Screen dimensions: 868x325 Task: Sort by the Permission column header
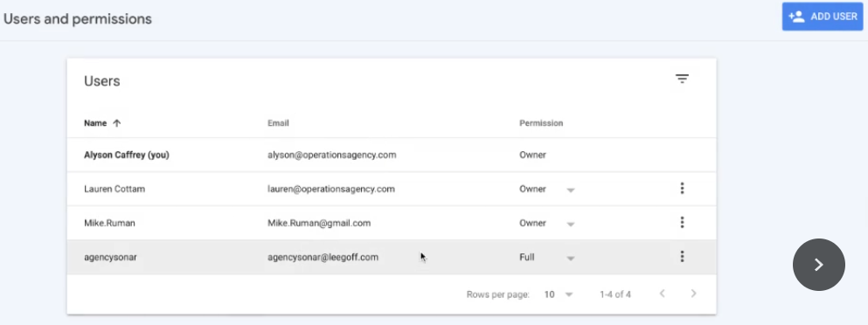[x=541, y=123]
